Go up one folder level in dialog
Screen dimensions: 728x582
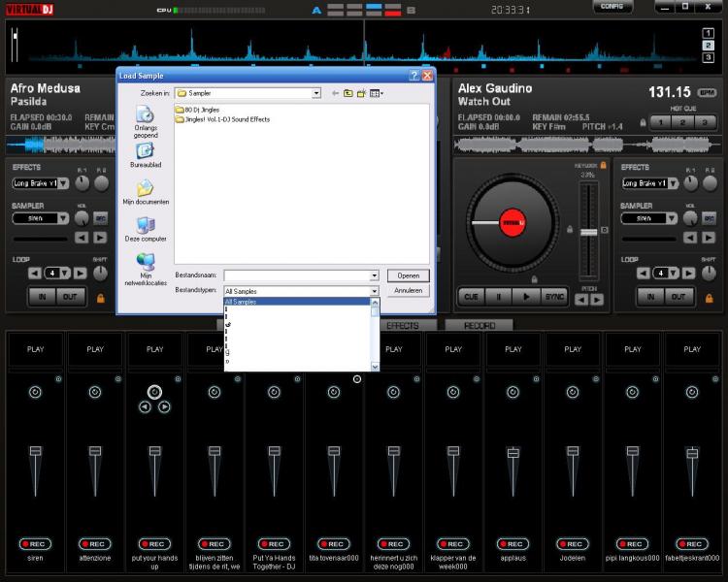(x=348, y=93)
